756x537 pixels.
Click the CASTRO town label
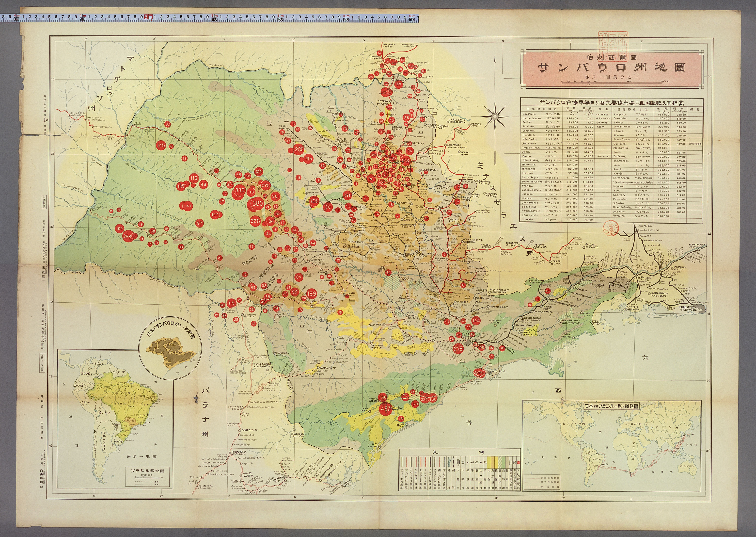point(246,430)
